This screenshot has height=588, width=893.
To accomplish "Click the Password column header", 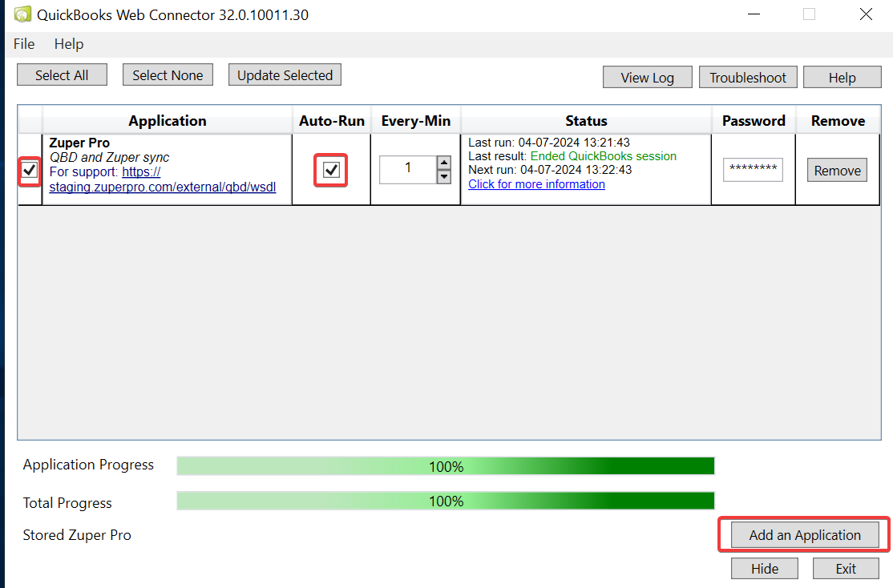I will click(x=754, y=121).
